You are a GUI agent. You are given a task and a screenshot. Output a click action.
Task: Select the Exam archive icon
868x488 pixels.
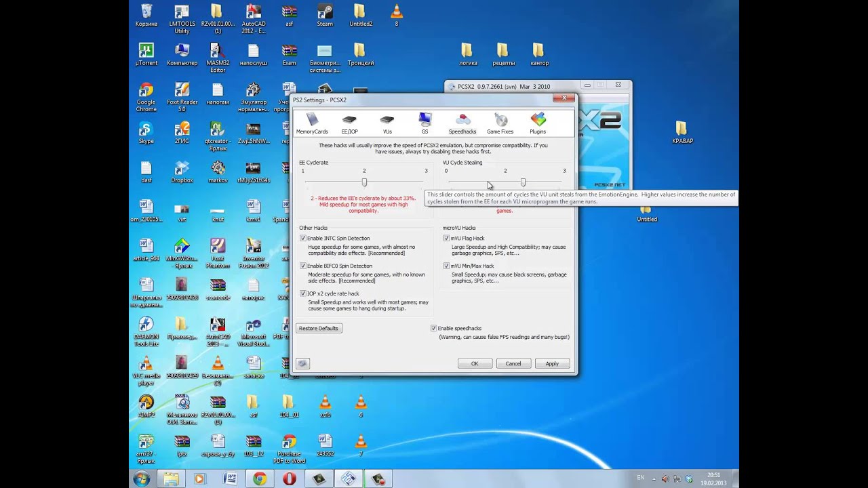click(290, 55)
